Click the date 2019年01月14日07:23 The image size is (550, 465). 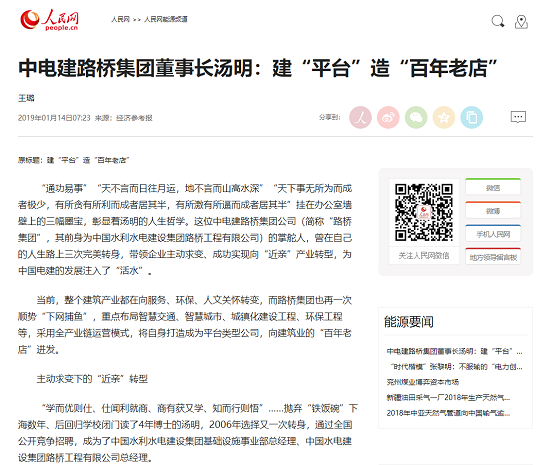(54, 118)
